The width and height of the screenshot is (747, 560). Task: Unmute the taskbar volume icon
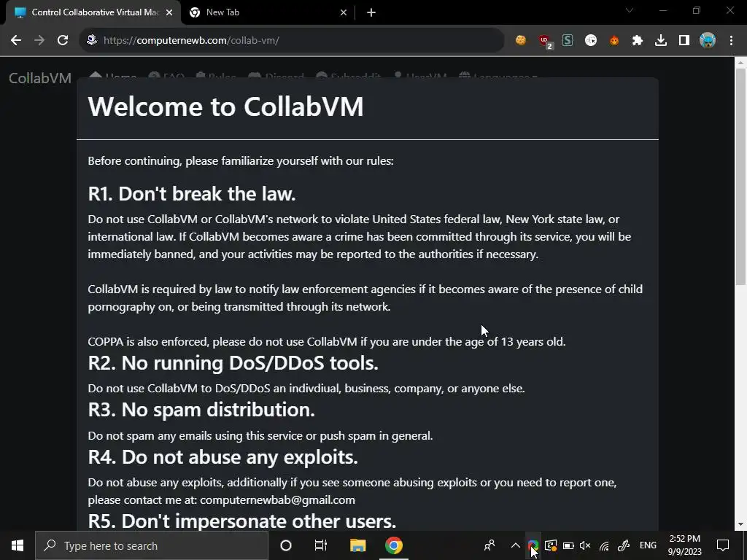click(x=585, y=545)
